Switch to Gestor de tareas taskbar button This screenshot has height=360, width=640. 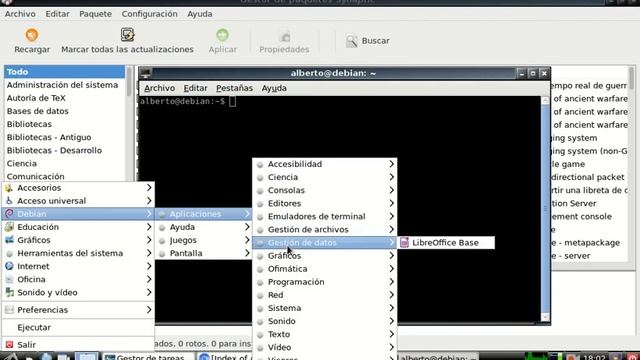(x=148, y=357)
